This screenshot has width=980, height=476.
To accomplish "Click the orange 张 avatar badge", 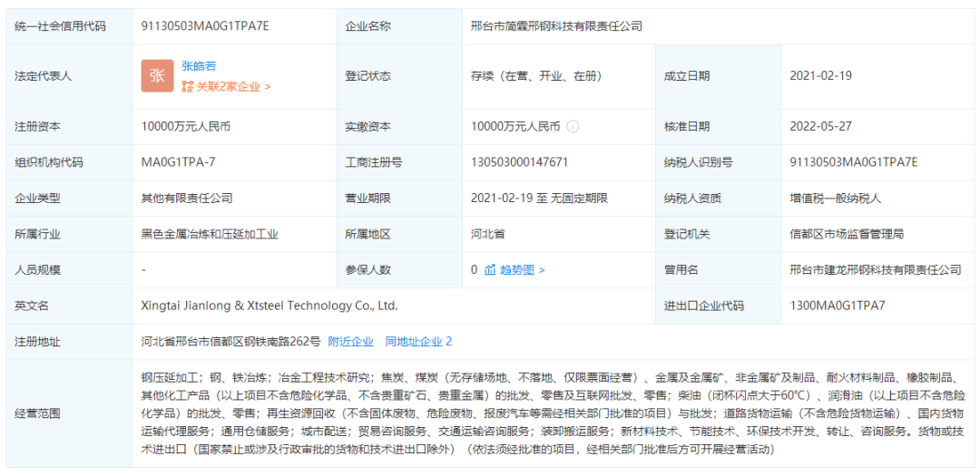I will coord(157,76).
